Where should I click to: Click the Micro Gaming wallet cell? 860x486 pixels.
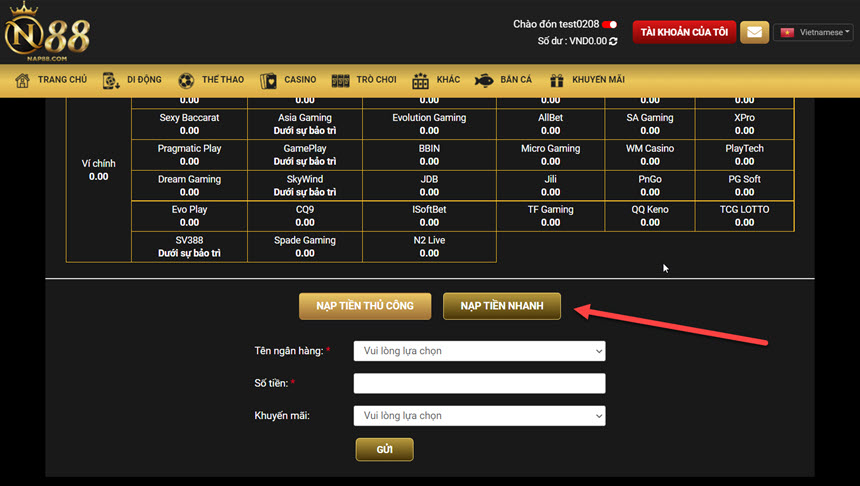[550, 155]
